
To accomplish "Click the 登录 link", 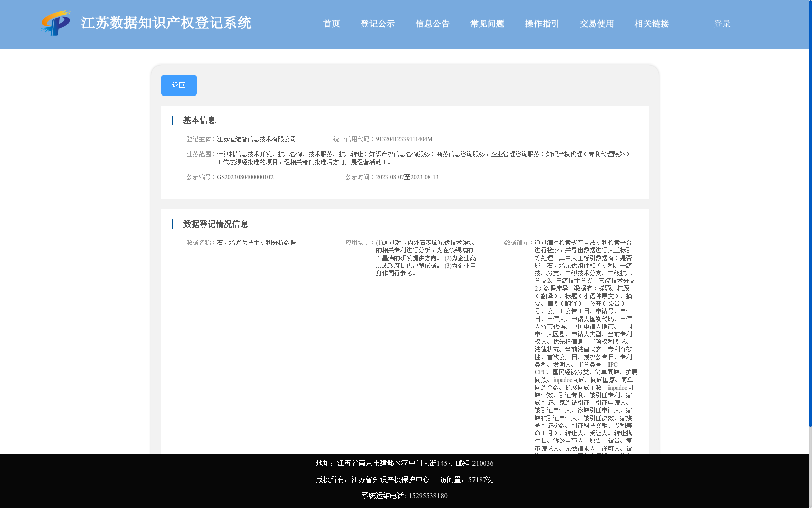I will [722, 24].
